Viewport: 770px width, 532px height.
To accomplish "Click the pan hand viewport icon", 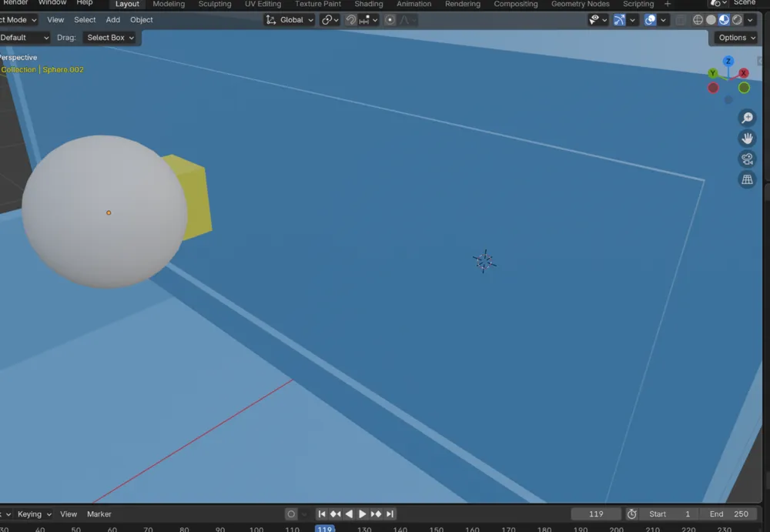I will click(747, 139).
